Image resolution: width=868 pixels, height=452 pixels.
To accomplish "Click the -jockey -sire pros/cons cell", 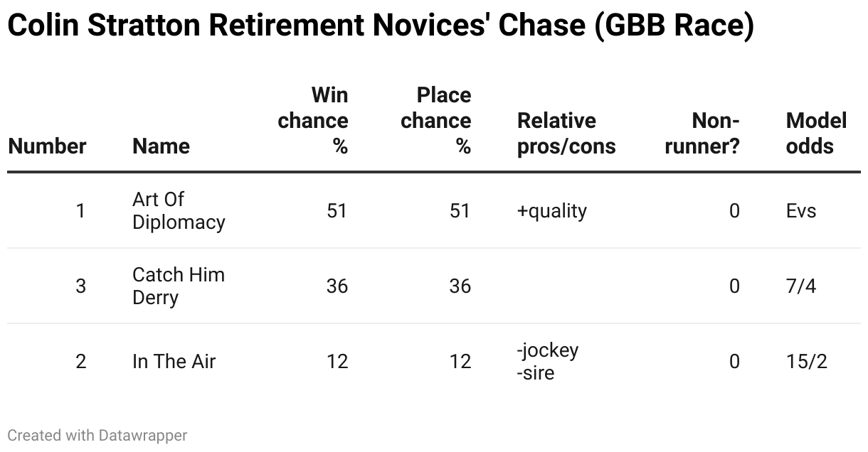I will click(548, 362).
